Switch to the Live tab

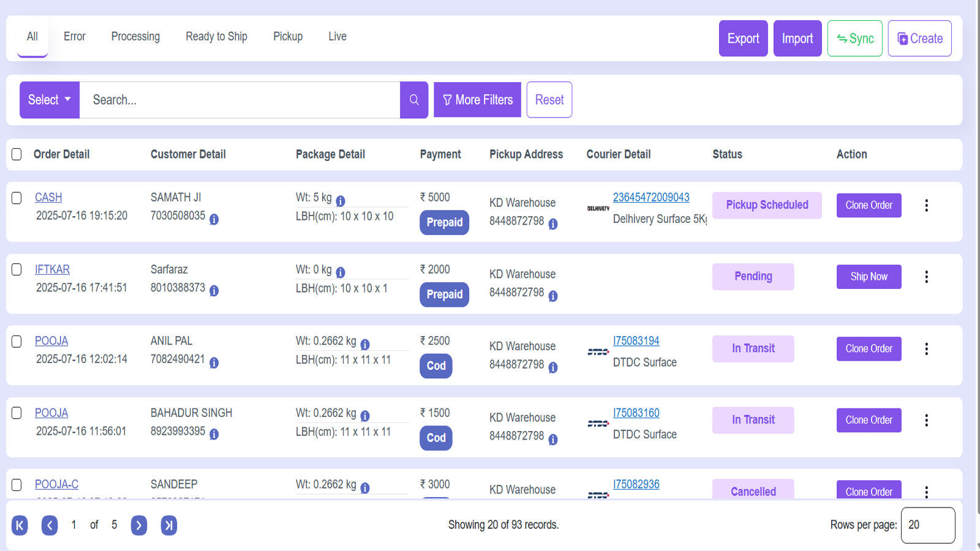(x=337, y=37)
